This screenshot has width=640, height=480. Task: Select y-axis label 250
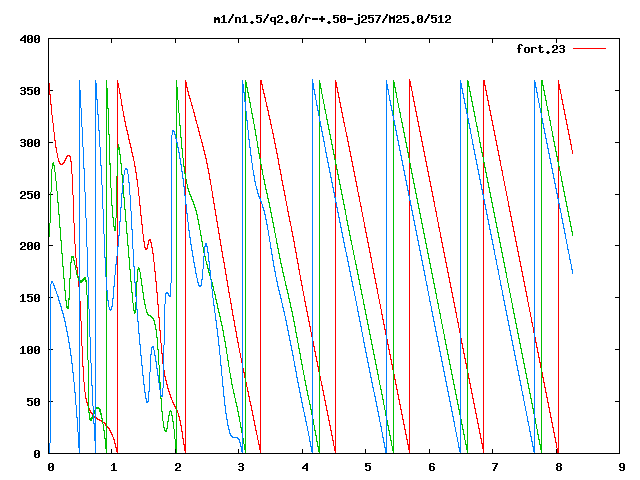(x=30, y=195)
